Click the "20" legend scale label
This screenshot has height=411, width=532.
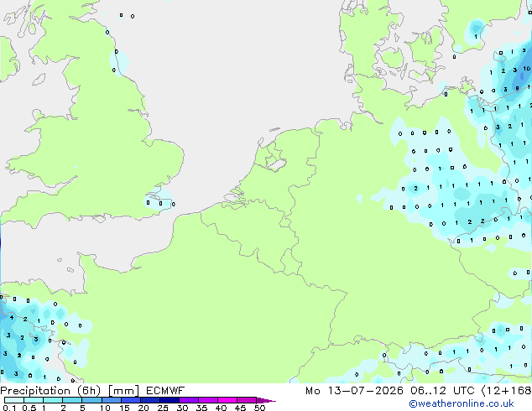pos(143,408)
